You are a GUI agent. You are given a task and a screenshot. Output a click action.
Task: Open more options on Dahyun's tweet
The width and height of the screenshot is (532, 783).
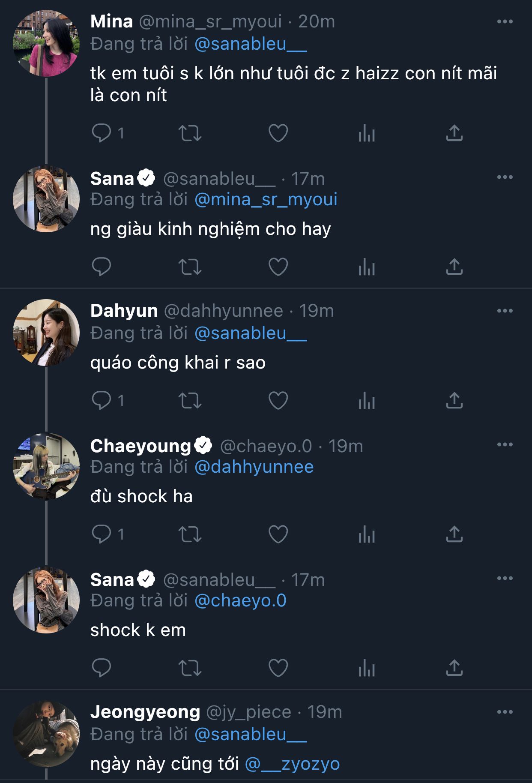[505, 311]
